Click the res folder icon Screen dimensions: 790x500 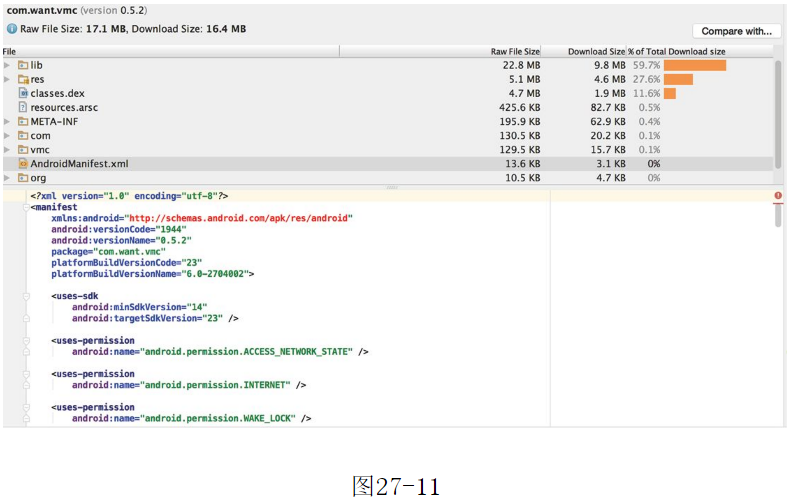click(22, 79)
